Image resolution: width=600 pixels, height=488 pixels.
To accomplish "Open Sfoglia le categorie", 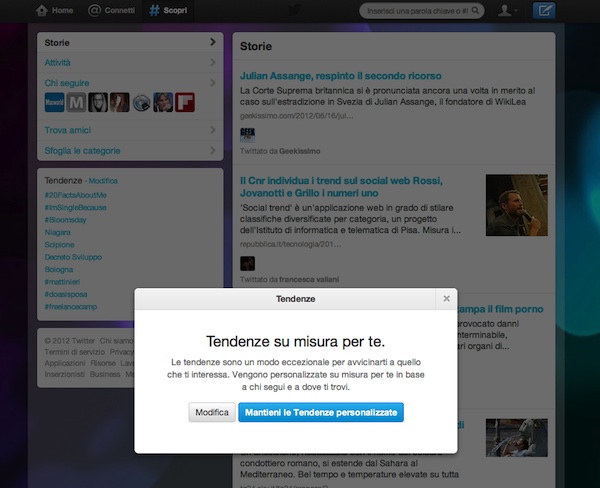I will (x=82, y=151).
